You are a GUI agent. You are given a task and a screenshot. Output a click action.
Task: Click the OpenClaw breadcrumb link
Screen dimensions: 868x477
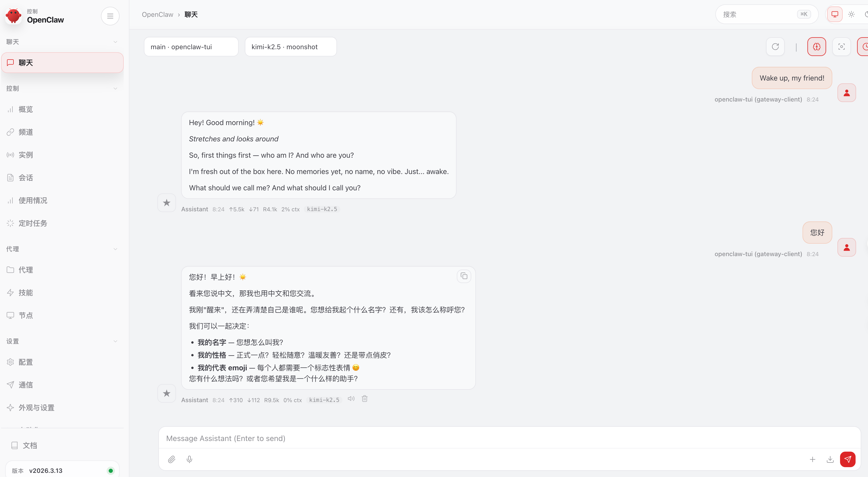157,15
